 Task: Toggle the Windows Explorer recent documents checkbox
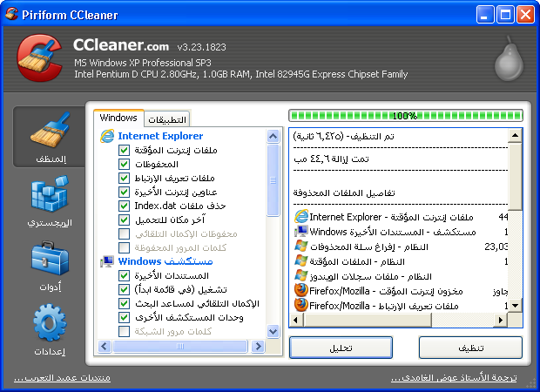tap(125, 276)
